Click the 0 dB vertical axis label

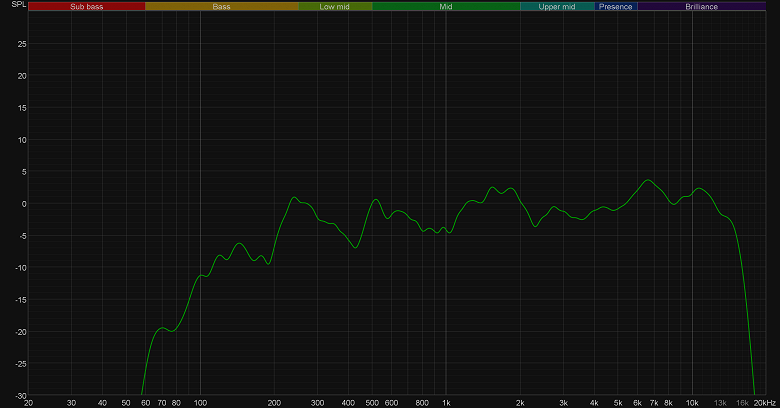point(24,204)
